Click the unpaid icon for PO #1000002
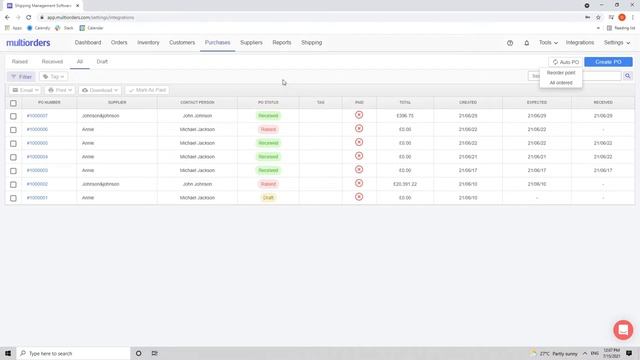 [x=359, y=183]
